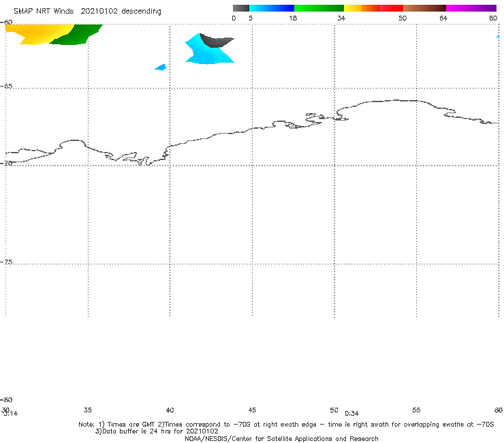Screen dimensions: 504x443
Task: Click the '-65' latitude label
Action: [x=7, y=86]
